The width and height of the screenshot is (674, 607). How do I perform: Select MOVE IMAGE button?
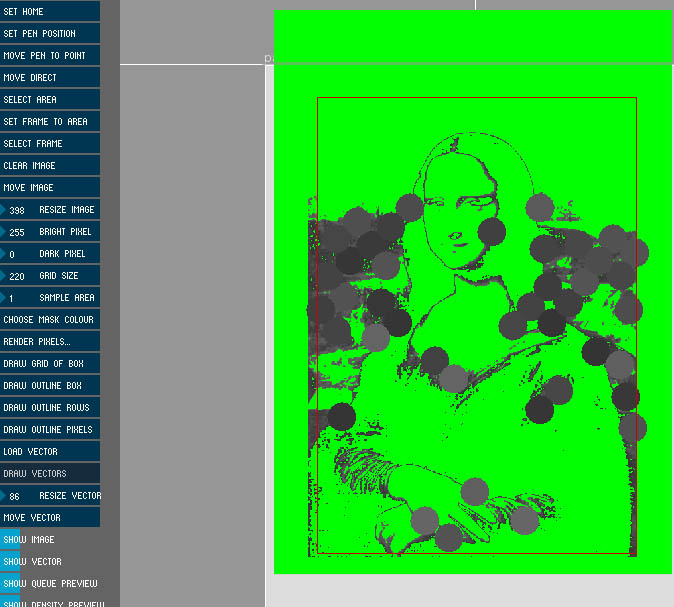(x=50, y=187)
